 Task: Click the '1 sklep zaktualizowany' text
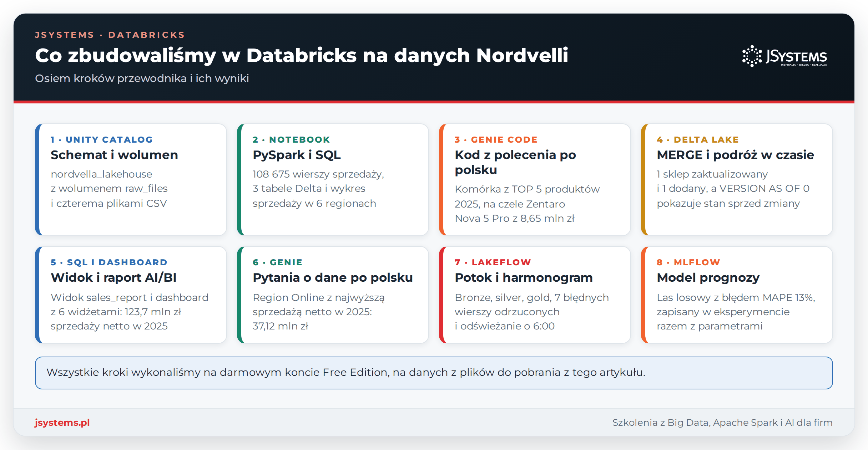click(712, 174)
